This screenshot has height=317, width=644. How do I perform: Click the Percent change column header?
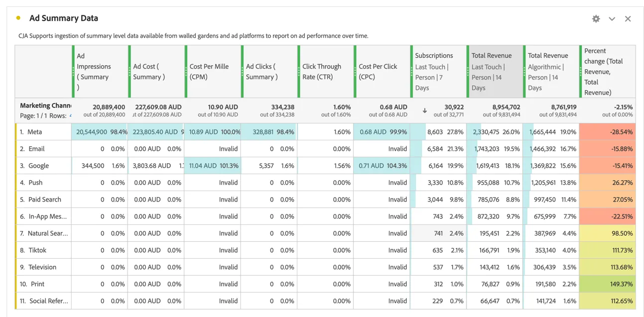pos(608,72)
